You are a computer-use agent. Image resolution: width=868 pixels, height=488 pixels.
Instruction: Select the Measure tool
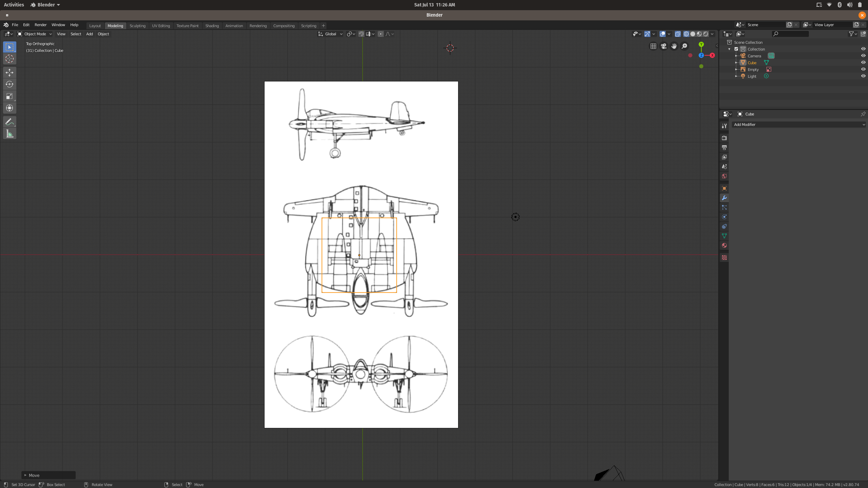(10, 134)
